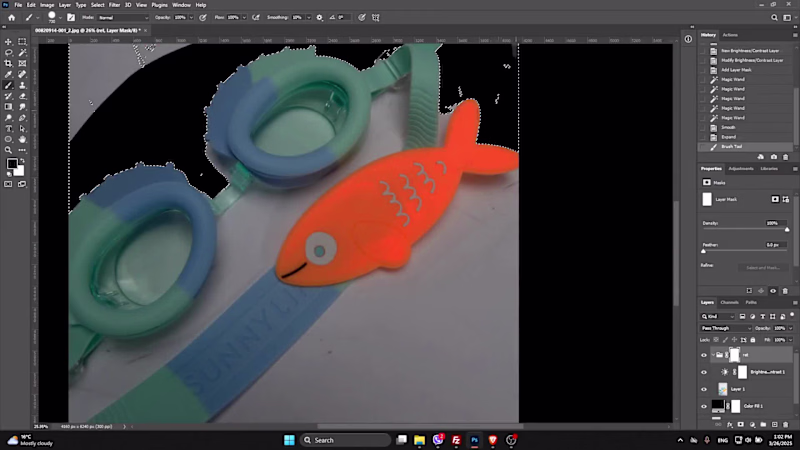Open the Select menu

(x=97, y=5)
